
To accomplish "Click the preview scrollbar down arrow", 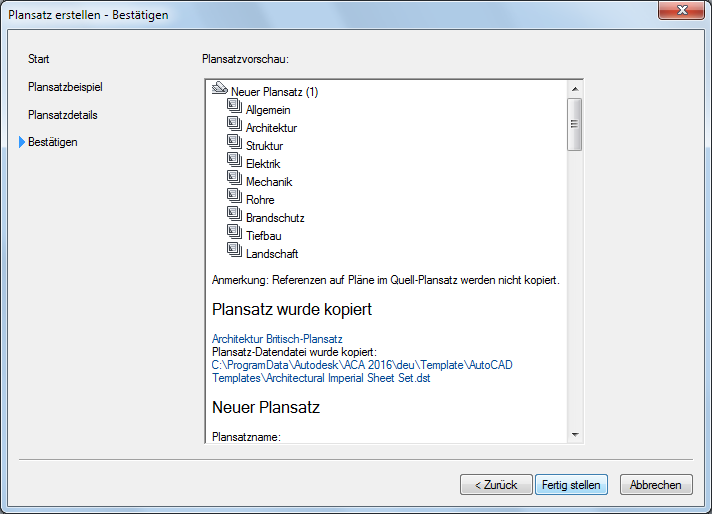I will pos(575,435).
